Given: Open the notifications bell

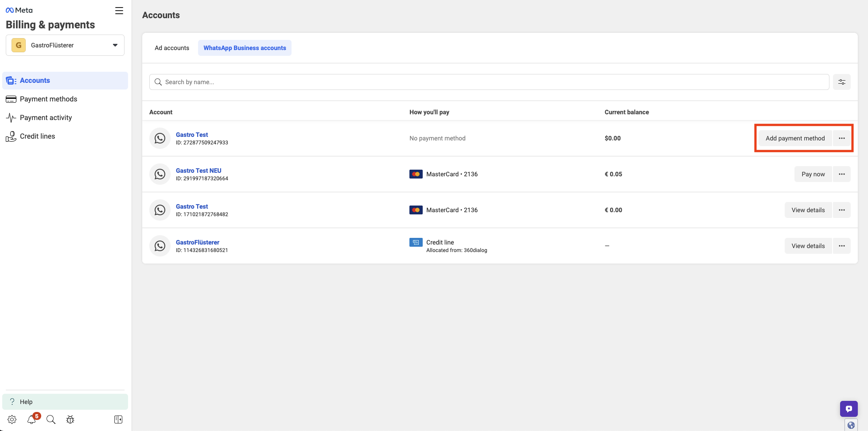Looking at the screenshot, I should pos(31,419).
